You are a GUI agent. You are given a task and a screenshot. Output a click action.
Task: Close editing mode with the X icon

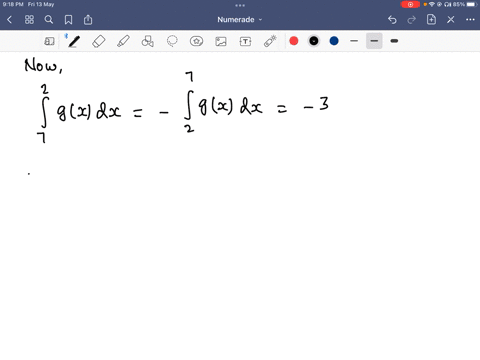[x=451, y=20]
